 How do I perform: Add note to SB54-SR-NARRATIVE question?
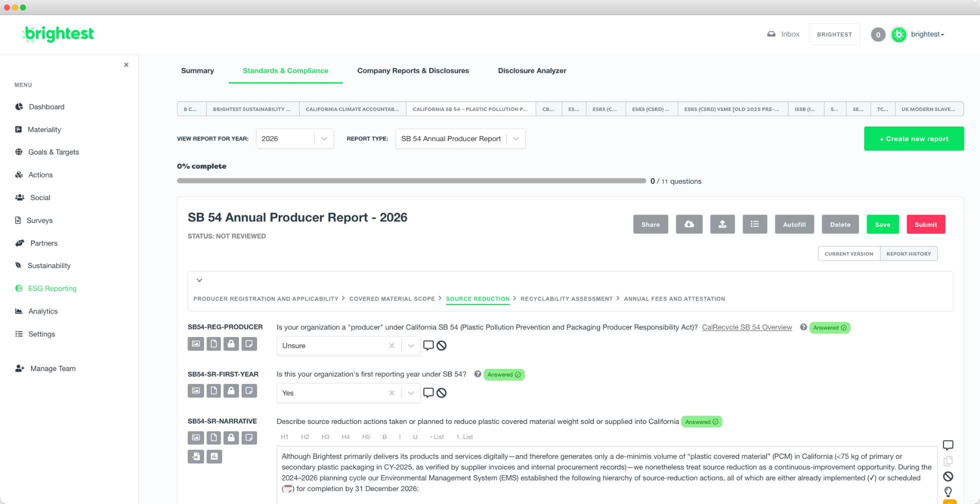pyautogui.click(x=249, y=438)
